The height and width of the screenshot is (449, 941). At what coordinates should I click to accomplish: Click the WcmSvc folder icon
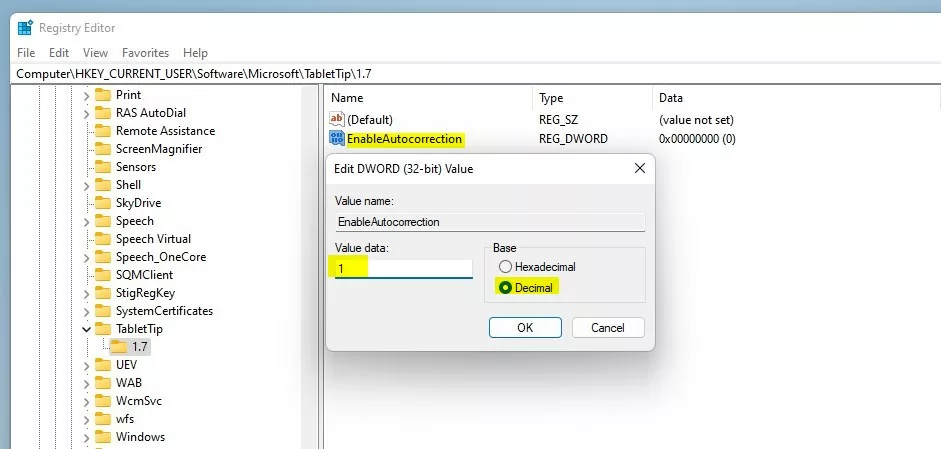click(x=103, y=401)
